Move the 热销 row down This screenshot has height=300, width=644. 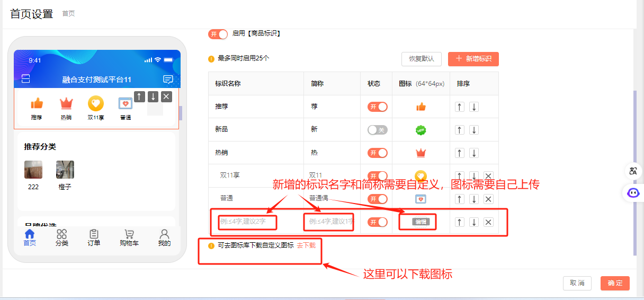(x=474, y=153)
